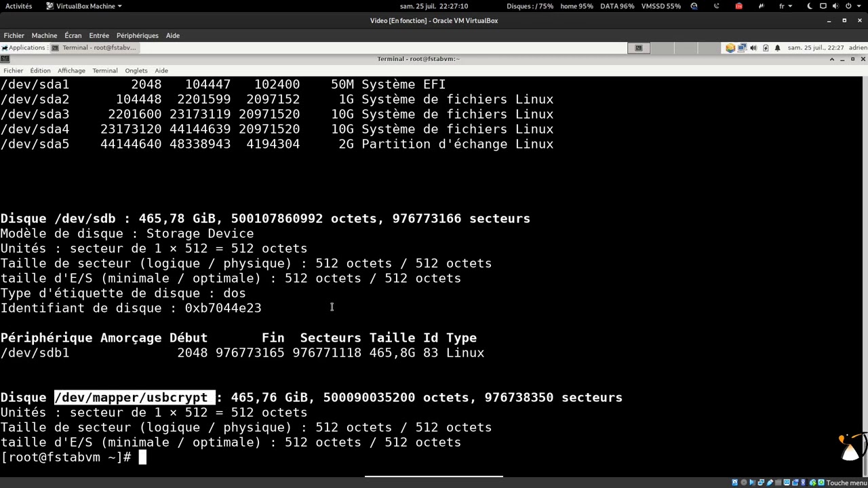Screen dimensions: 868x488
Task: Open VirtualBox Entrée menu
Action: pyautogui.click(x=99, y=35)
